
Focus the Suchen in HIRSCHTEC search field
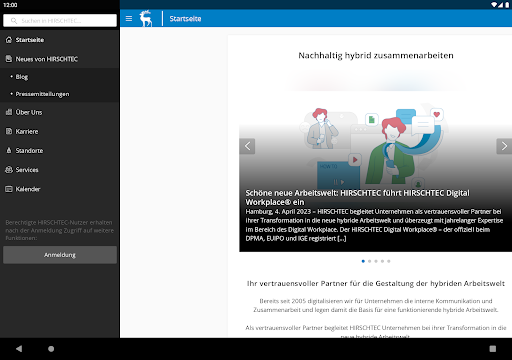(x=60, y=21)
